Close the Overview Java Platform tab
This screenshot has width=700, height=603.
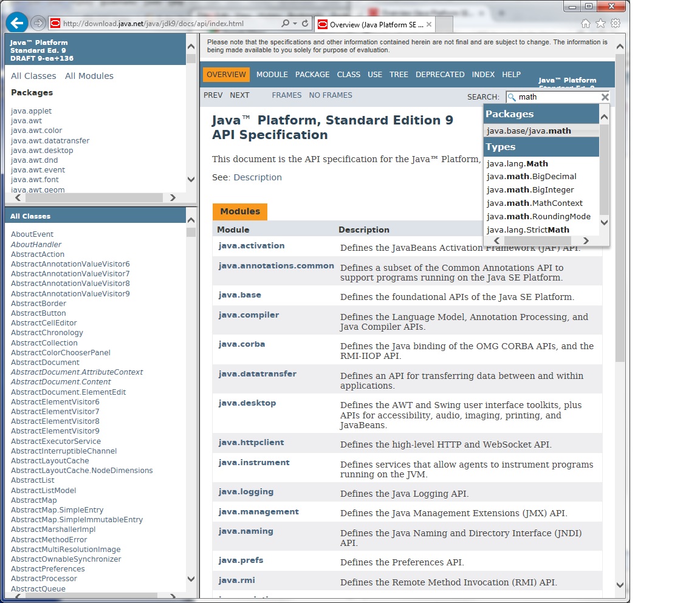click(x=429, y=24)
